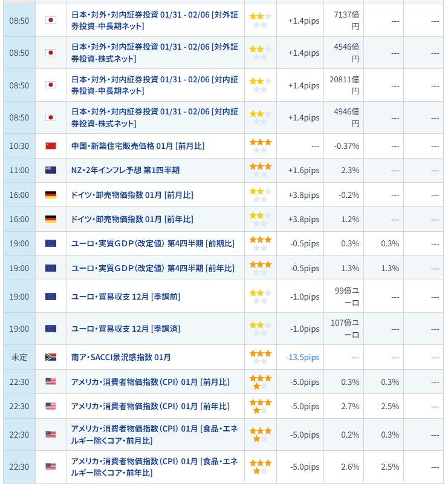Open ユーロ・実質GDP 改定値 前期比 link

pyautogui.click(x=153, y=243)
